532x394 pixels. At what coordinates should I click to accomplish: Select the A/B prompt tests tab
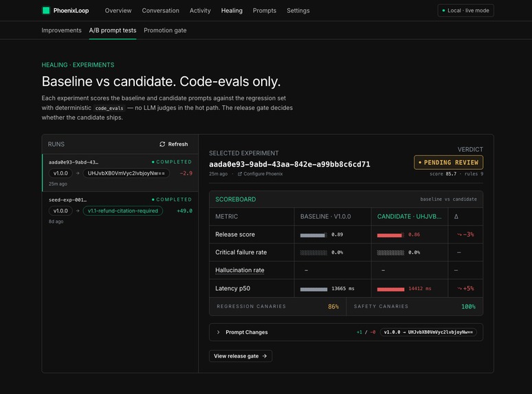point(113,30)
